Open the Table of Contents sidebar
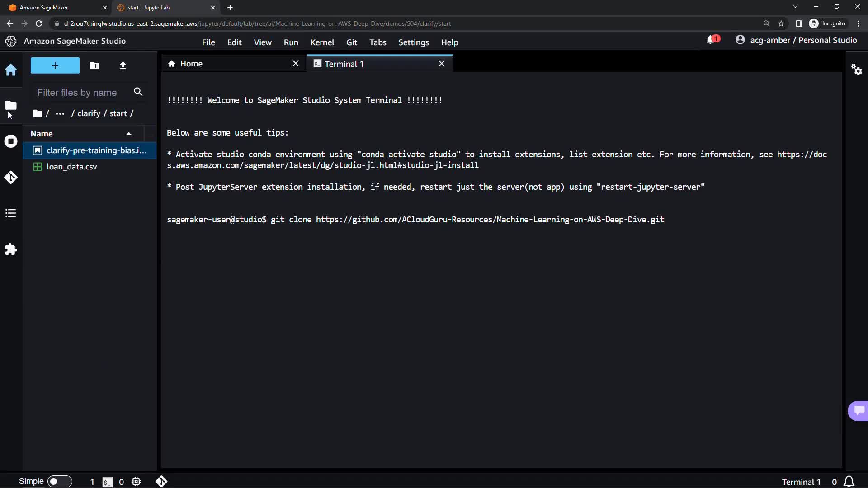The height and width of the screenshot is (488, 868). click(11, 213)
